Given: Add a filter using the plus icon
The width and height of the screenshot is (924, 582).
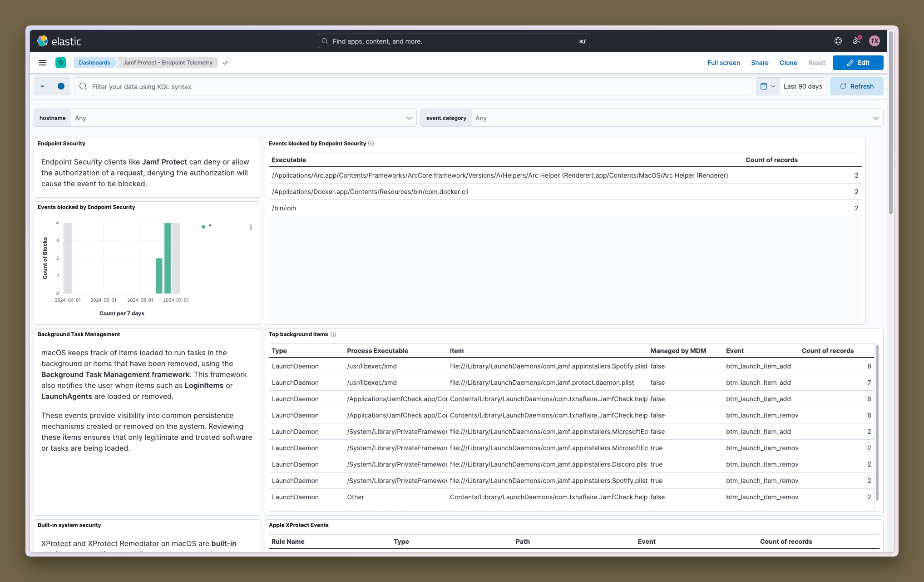Looking at the screenshot, I should click(x=61, y=86).
